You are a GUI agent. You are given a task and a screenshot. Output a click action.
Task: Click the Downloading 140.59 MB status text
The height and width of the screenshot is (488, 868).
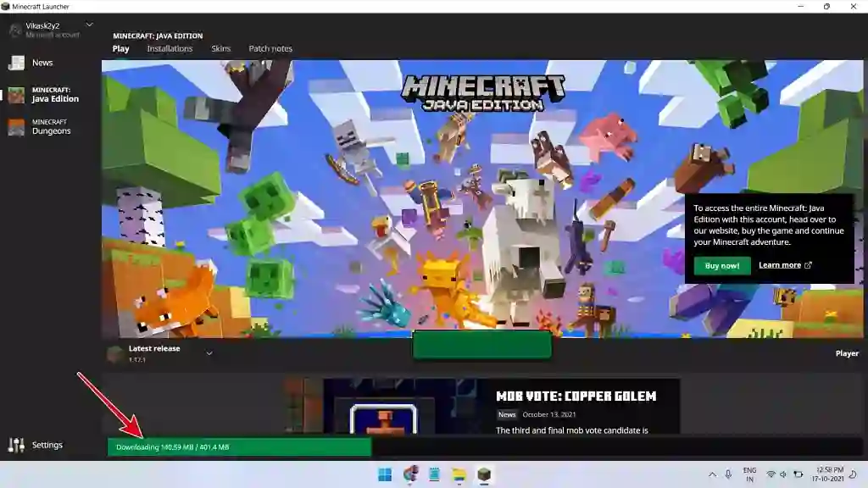click(x=172, y=447)
